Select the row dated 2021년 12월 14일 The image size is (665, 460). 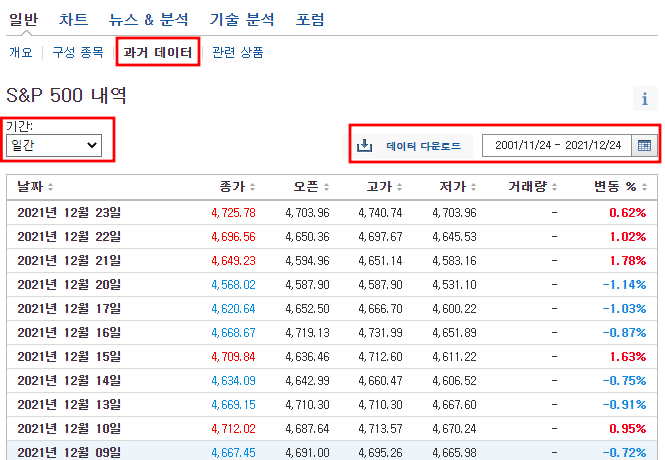[x=332, y=381]
